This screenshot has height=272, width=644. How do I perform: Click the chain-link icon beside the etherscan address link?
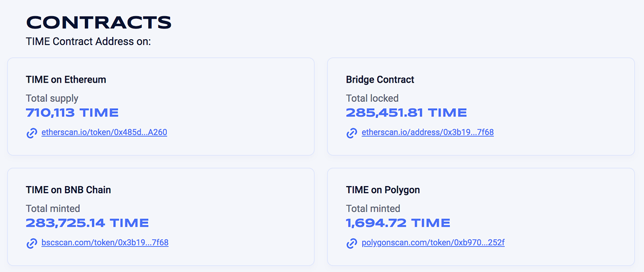[x=352, y=133]
